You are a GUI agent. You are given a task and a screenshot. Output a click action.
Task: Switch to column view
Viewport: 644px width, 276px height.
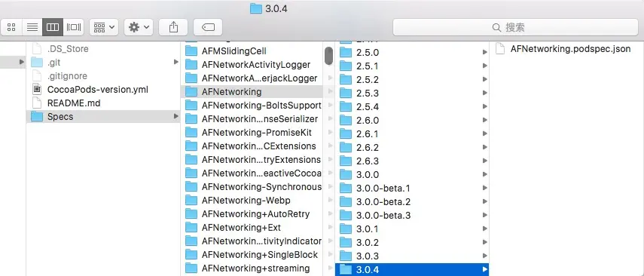(53, 27)
